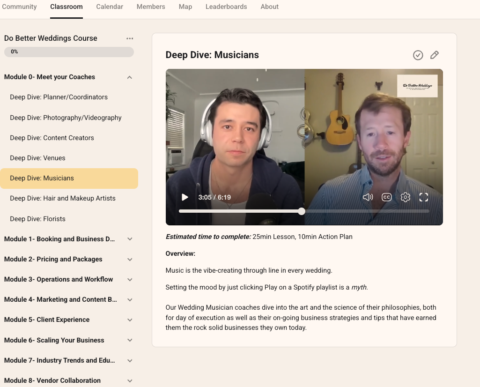This screenshot has width=480, height=387.
Task: Click the Estimated time to complete line
Action: click(259, 237)
